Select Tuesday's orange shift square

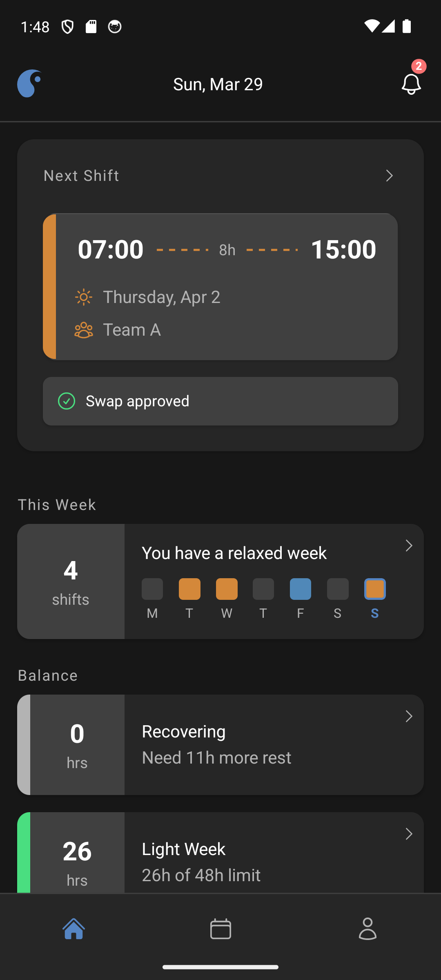(189, 589)
